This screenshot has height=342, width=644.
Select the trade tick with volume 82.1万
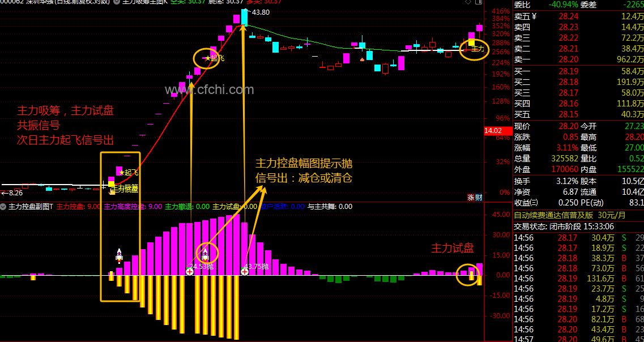[579, 319]
